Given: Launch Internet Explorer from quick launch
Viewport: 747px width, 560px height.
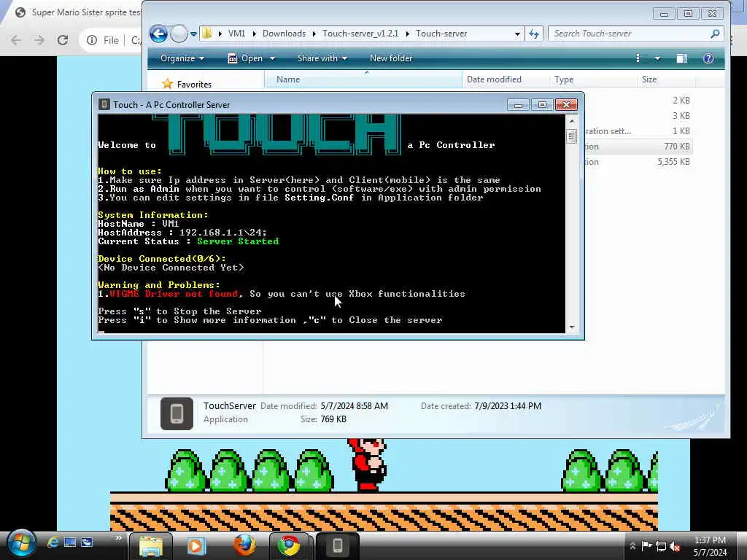Looking at the screenshot, I should tap(53, 542).
